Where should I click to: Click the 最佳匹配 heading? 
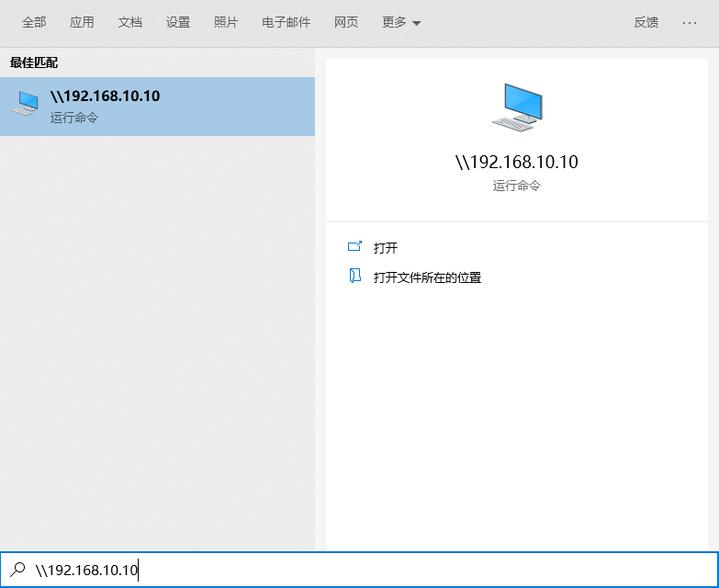34,62
